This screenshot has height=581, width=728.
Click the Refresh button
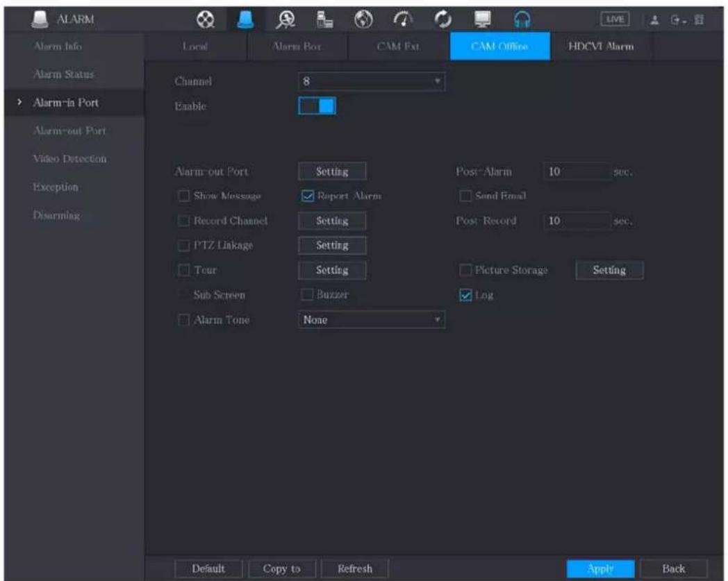tap(355, 569)
